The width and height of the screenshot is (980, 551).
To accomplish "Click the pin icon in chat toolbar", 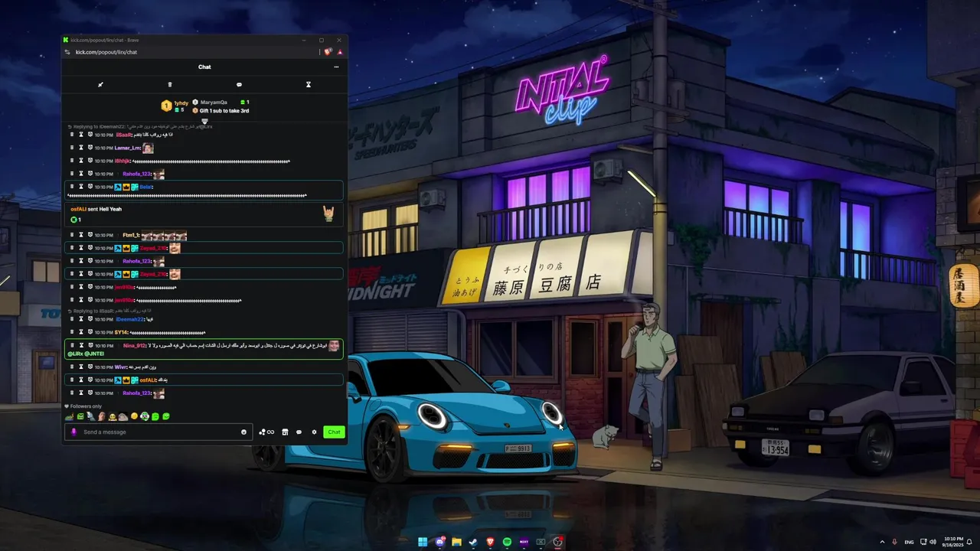I will pos(100,84).
